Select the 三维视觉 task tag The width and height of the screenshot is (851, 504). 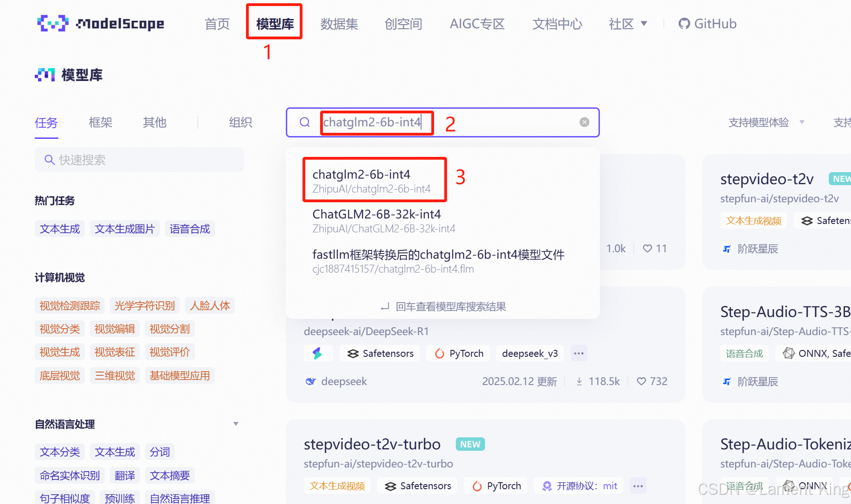pos(115,375)
